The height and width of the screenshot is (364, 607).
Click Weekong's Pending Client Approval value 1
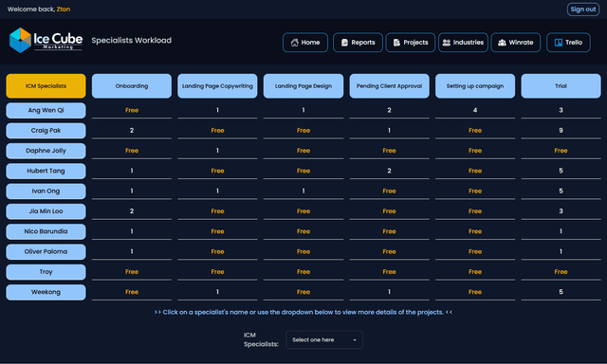pyautogui.click(x=389, y=292)
